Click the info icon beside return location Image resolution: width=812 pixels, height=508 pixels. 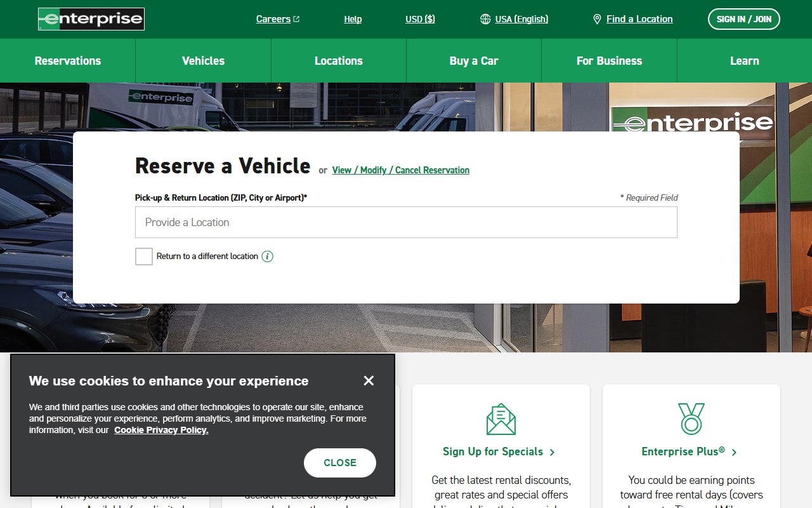point(268,257)
